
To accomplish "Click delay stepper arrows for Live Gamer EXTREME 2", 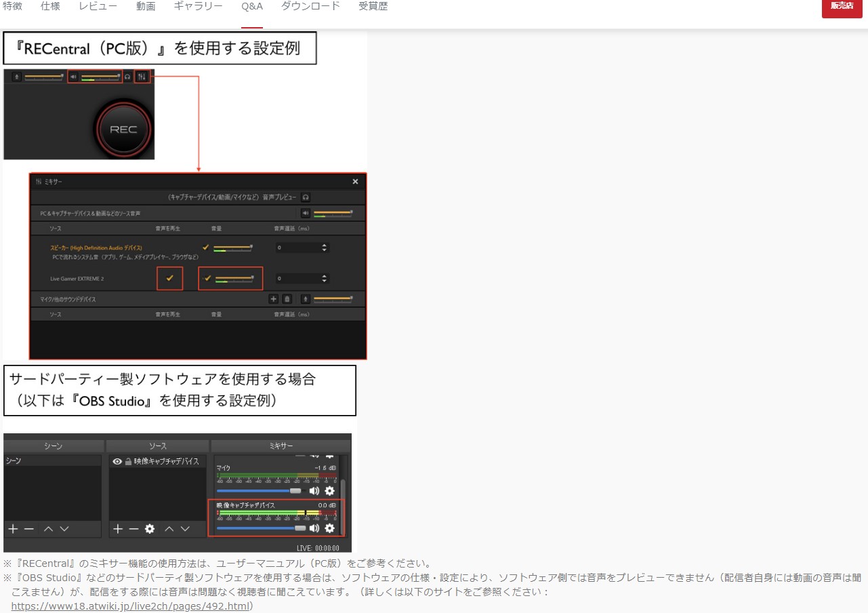I will (x=325, y=278).
